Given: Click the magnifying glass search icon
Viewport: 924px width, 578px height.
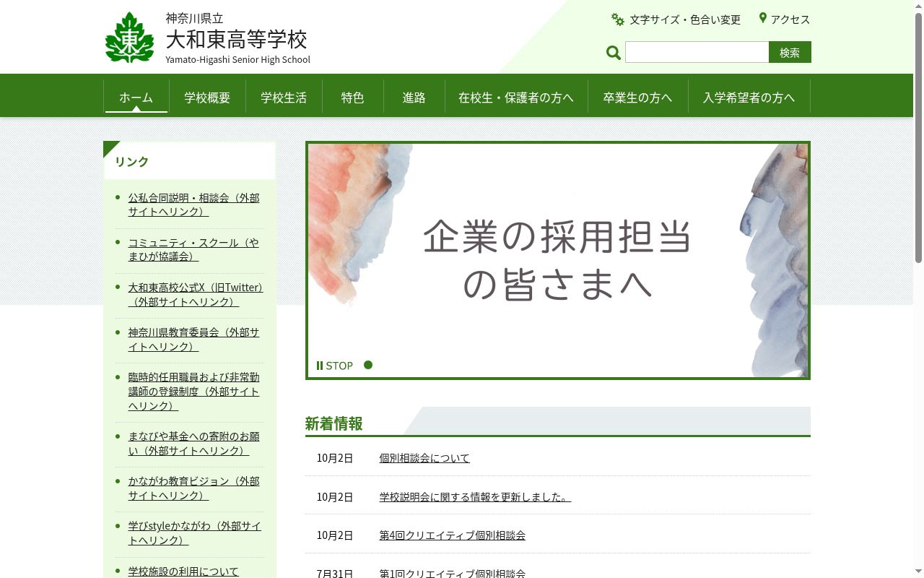Looking at the screenshot, I should 614,53.
